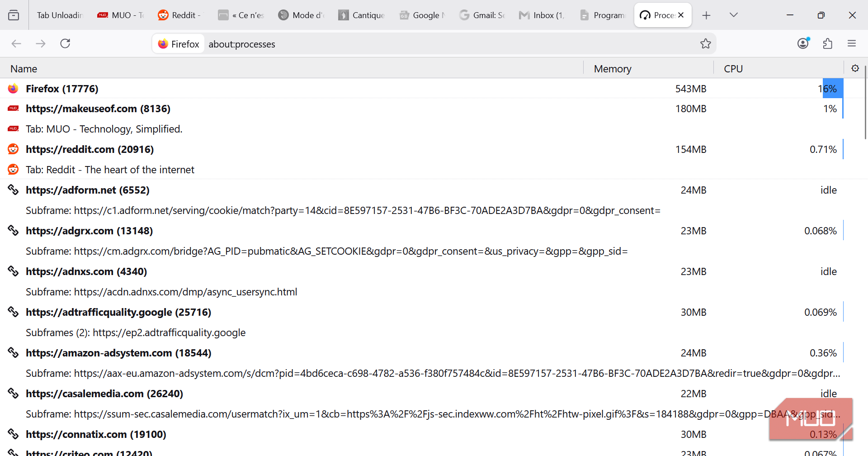Click the vertical scrollbar on the page
Screen dimensions: 868x456
tap(865, 103)
